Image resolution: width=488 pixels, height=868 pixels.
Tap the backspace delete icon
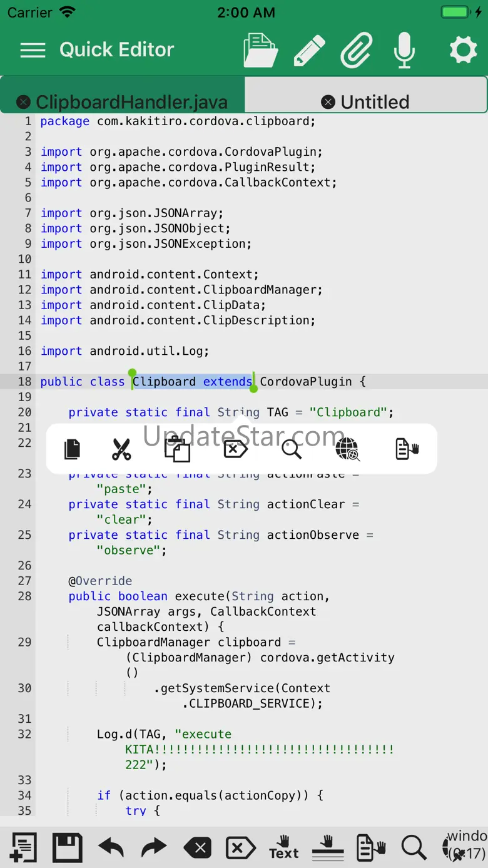(x=198, y=849)
